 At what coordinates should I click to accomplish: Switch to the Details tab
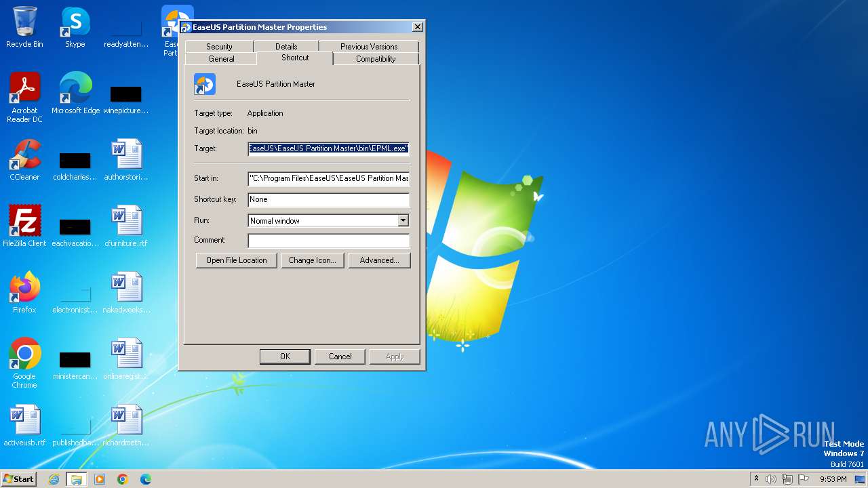286,46
